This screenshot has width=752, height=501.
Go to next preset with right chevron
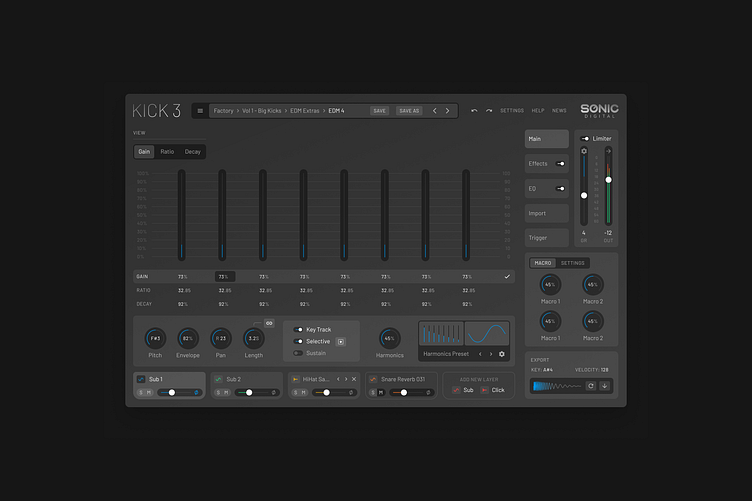(447, 111)
